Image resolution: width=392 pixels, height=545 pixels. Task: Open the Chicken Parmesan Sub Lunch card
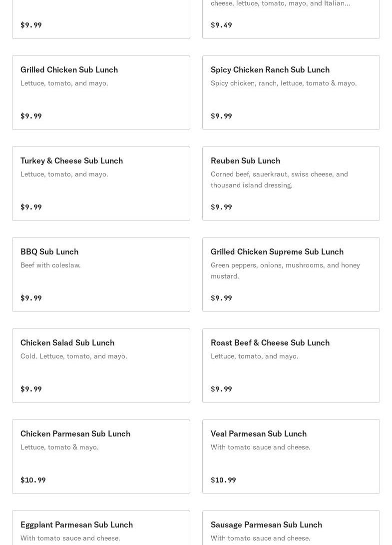101,456
